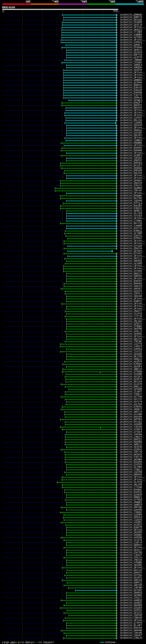146x644 pixels.
Task: Select the label UniRef100_P93648
Action: 131,47
